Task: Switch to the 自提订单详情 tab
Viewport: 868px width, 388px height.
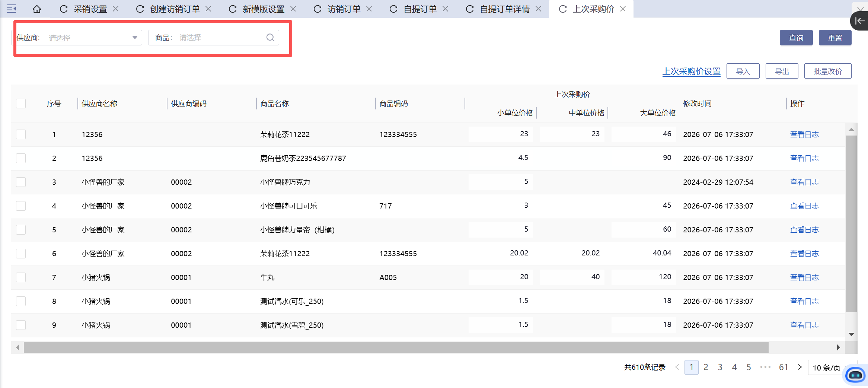Action: click(x=505, y=9)
